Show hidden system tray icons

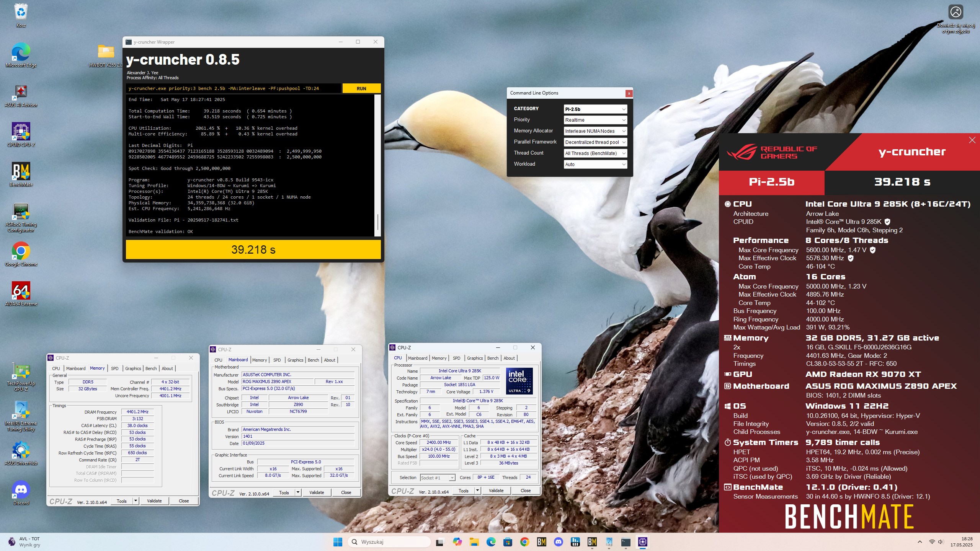[920, 542]
